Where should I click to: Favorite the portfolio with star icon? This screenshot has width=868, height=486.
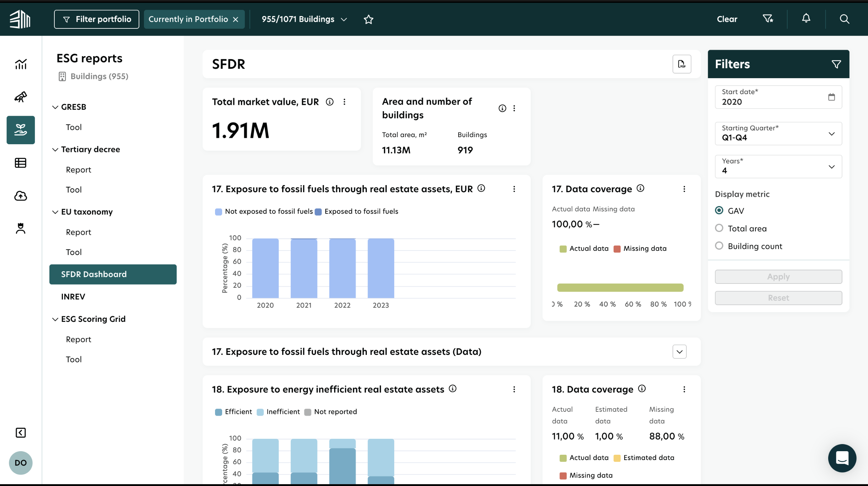click(x=369, y=19)
